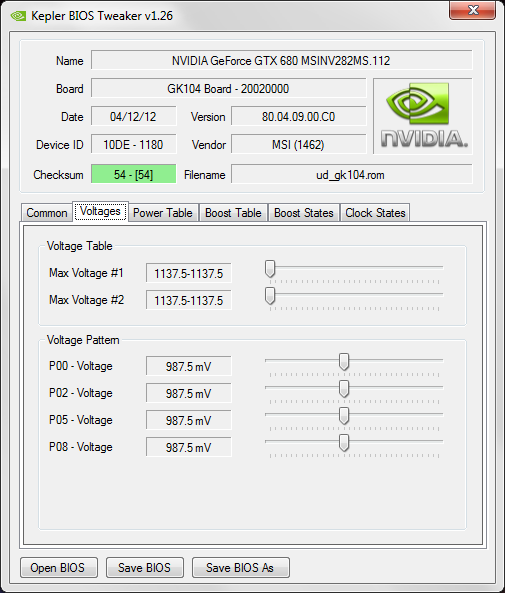This screenshot has width=505, height=593.
Task: Click the Device ID label
Action: click(x=59, y=145)
